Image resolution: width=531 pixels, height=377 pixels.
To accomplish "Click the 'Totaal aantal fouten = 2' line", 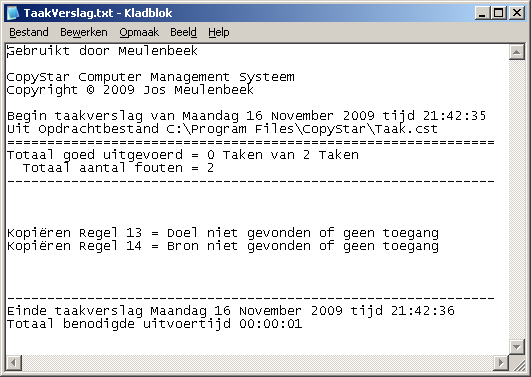I will [118, 168].
